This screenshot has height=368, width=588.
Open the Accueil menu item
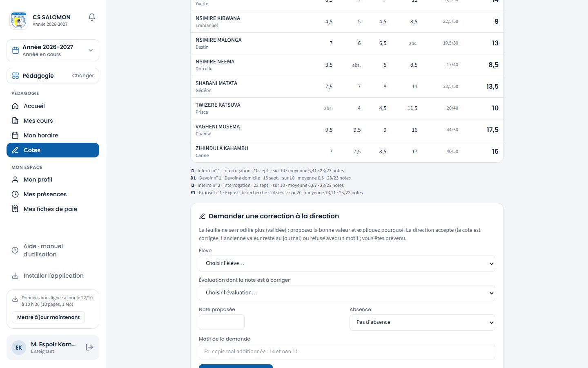[53, 106]
